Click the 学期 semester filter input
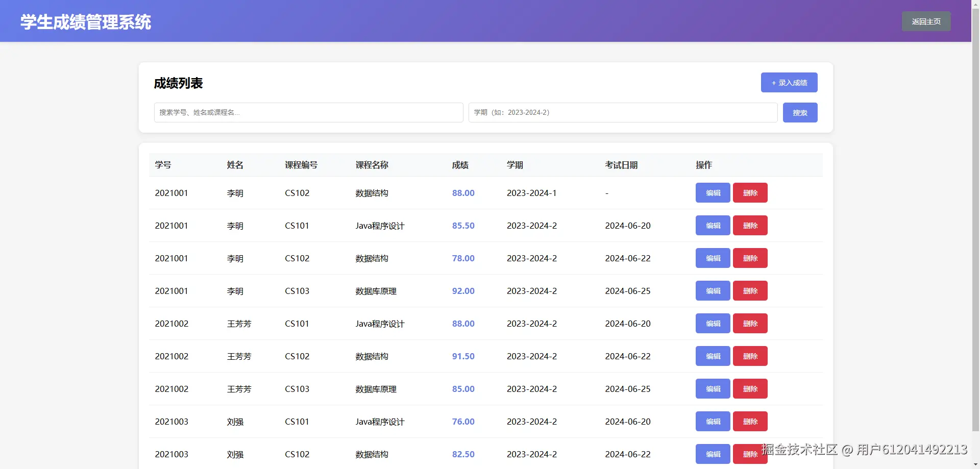980x469 pixels. pos(623,112)
